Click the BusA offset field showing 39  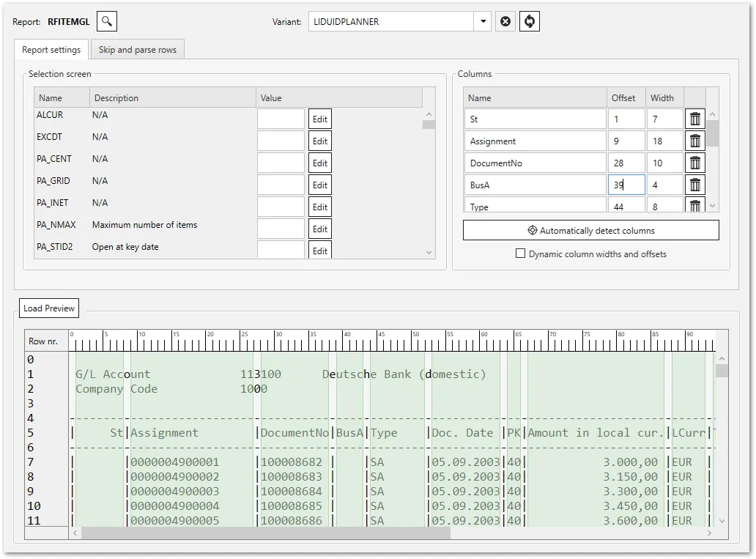[x=626, y=185]
